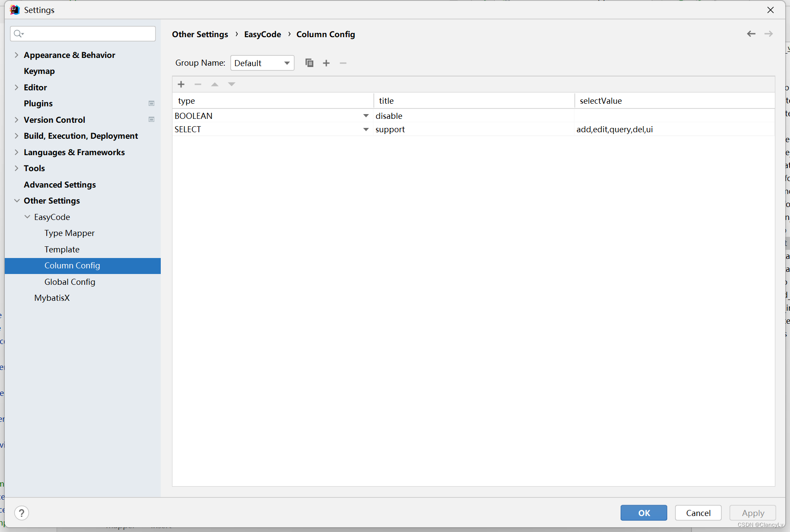The height and width of the screenshot is (532, 790).
Task: Move row down arrow in table toolbar
Action: coord(232,84)
